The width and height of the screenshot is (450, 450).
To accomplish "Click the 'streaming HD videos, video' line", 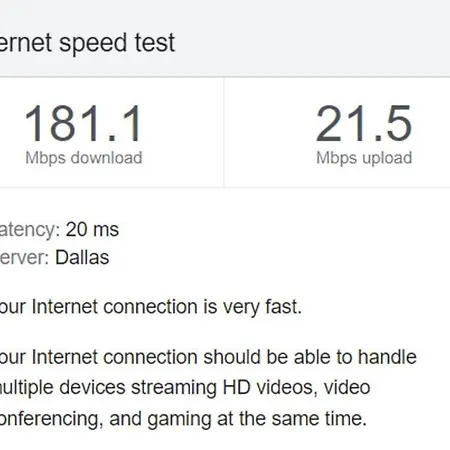I will [x=185, y=388].
